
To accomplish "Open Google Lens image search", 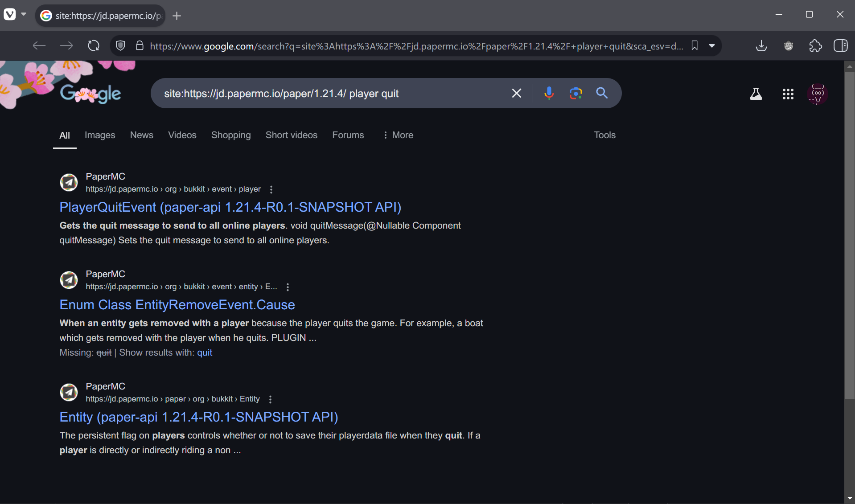I will tap(575, 93).
